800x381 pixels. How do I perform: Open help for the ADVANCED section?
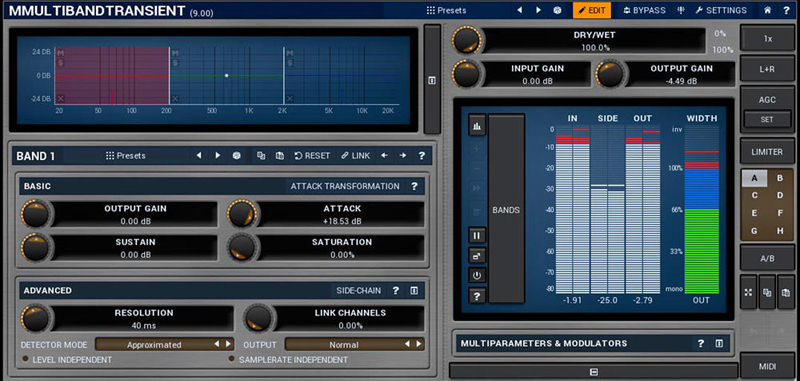tap(395, 291)
